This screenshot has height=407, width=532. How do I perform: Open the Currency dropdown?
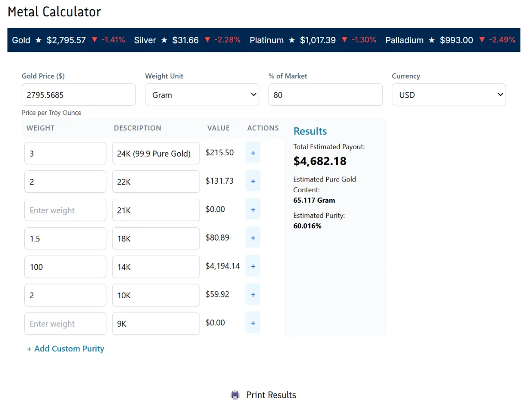pos(449,95)
